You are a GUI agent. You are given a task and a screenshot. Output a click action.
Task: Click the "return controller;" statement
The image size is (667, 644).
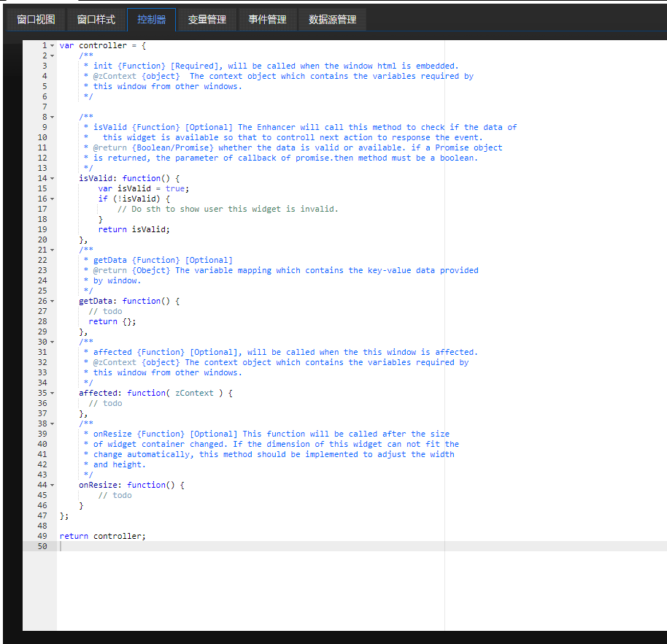pyautogui.click(x=102, y=536)
